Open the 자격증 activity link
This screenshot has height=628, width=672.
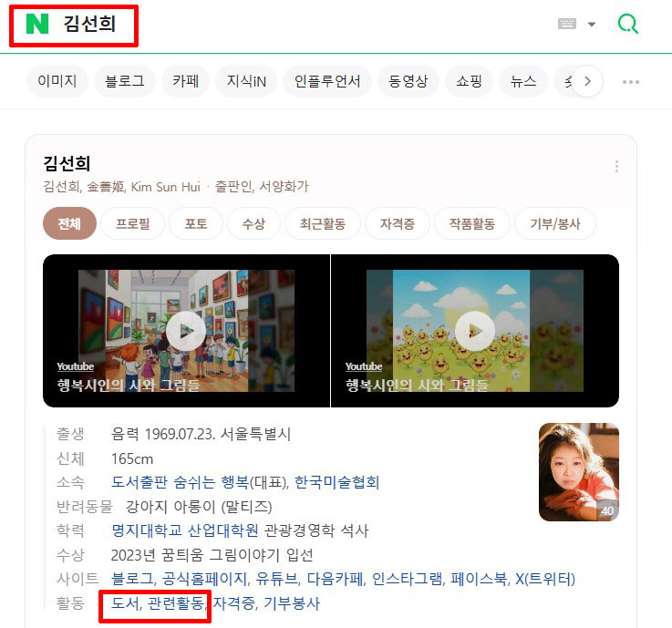(233, 603)
